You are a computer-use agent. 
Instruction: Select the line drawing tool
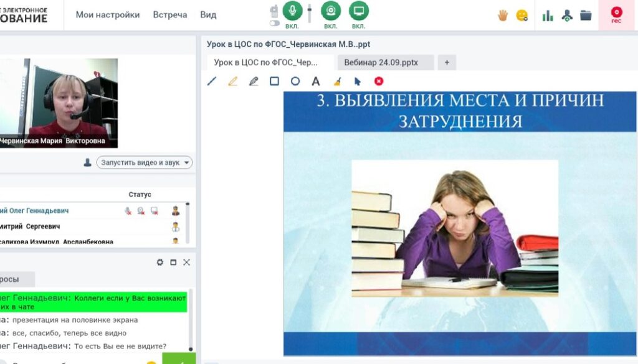(212, 82)
